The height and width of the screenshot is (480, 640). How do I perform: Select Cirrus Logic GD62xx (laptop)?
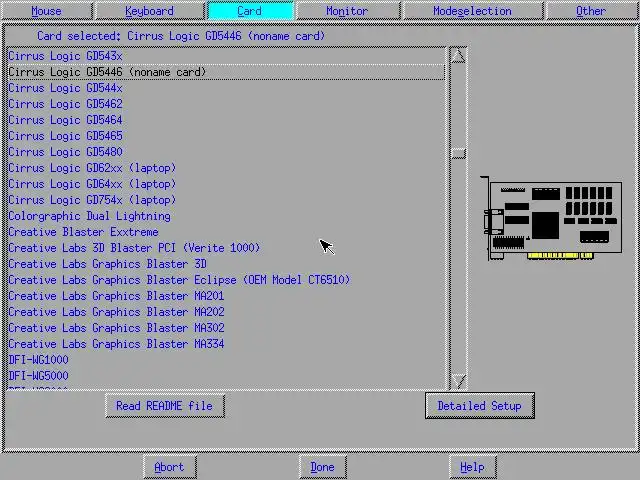227,168
